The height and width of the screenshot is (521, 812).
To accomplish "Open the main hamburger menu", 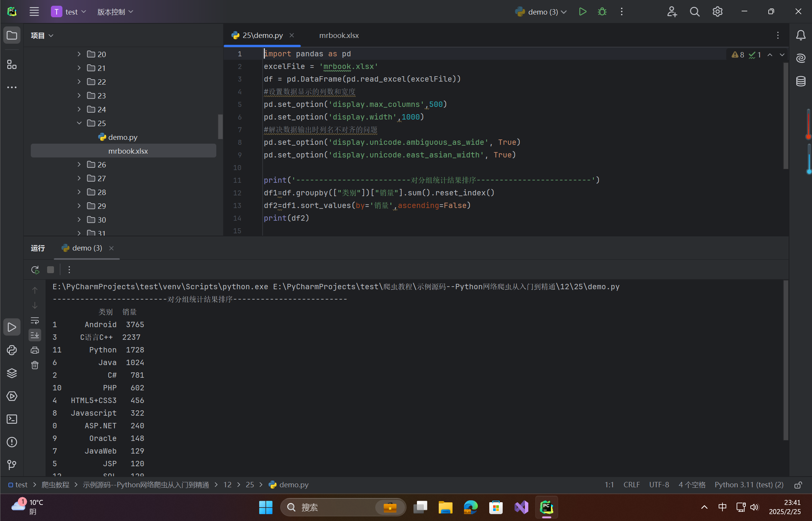I will (34, 11).
